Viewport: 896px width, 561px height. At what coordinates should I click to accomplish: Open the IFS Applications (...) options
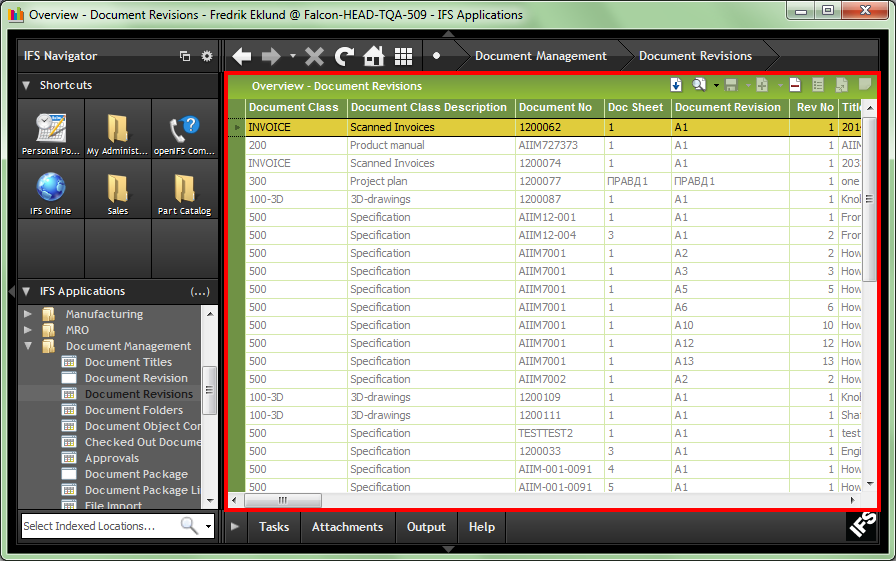click(x=200, y=291)
